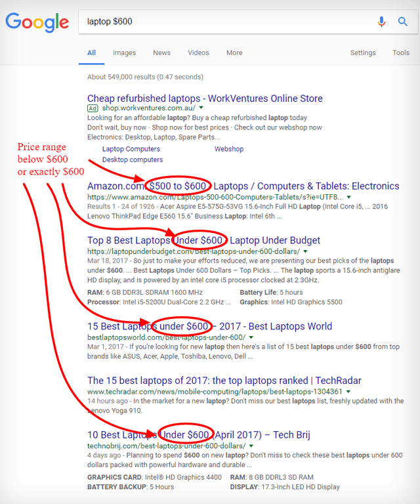
Task: Open the Laptop Computers sitelink
Action: point(131,149)
